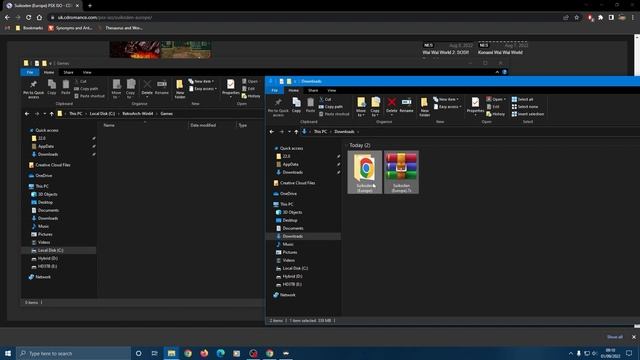Open the Easy access dropdown in Downloads window

point(448,107)
